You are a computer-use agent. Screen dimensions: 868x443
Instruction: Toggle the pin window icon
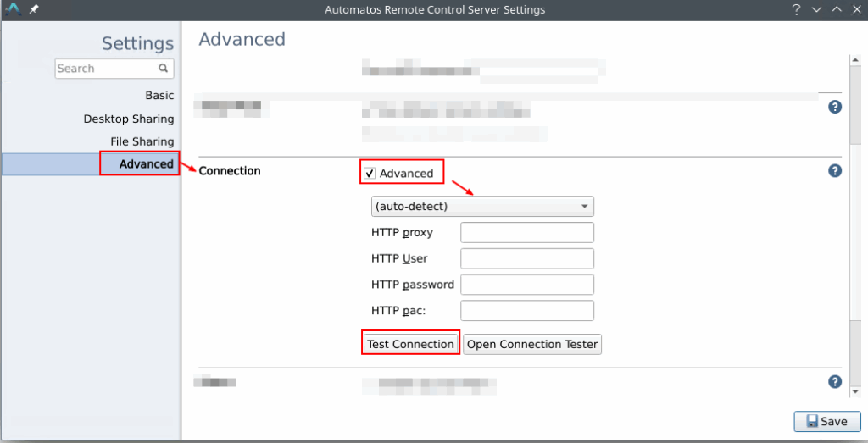click(x=34, y=10)
